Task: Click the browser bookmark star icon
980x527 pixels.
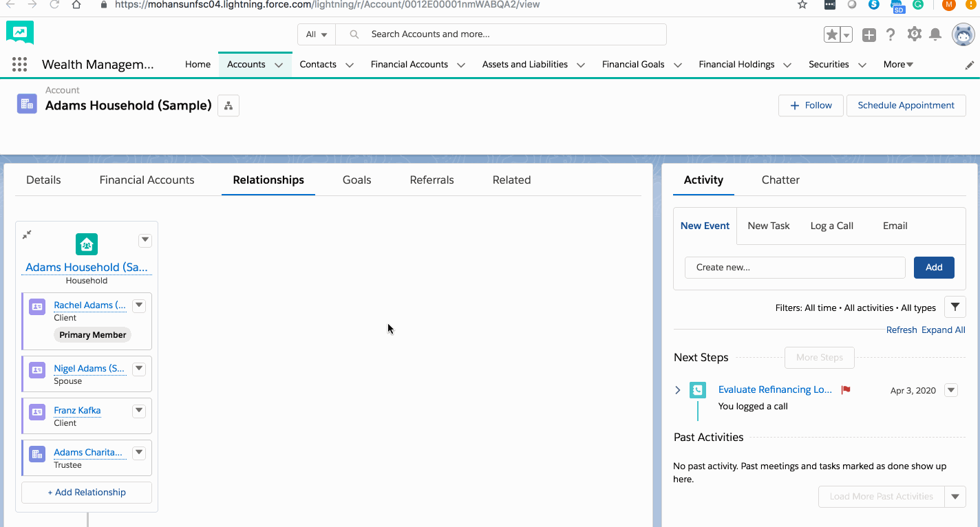Action: (802, 5)
